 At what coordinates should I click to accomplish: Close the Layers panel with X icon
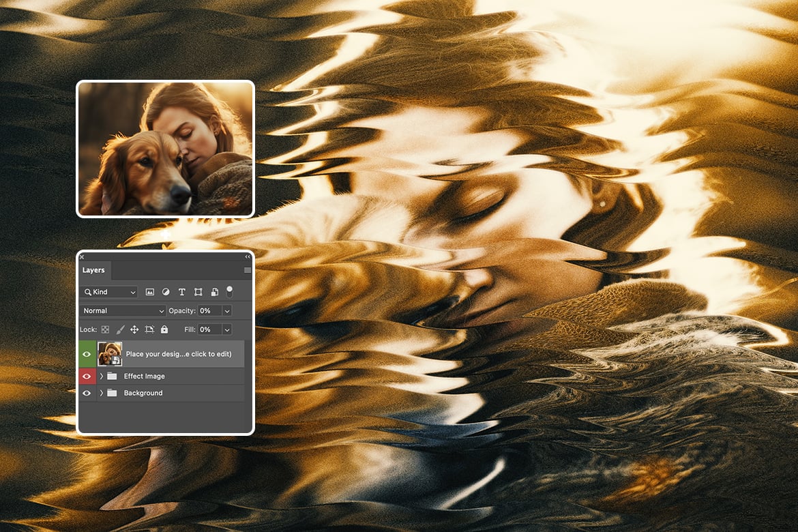click(x=82, y=256)
